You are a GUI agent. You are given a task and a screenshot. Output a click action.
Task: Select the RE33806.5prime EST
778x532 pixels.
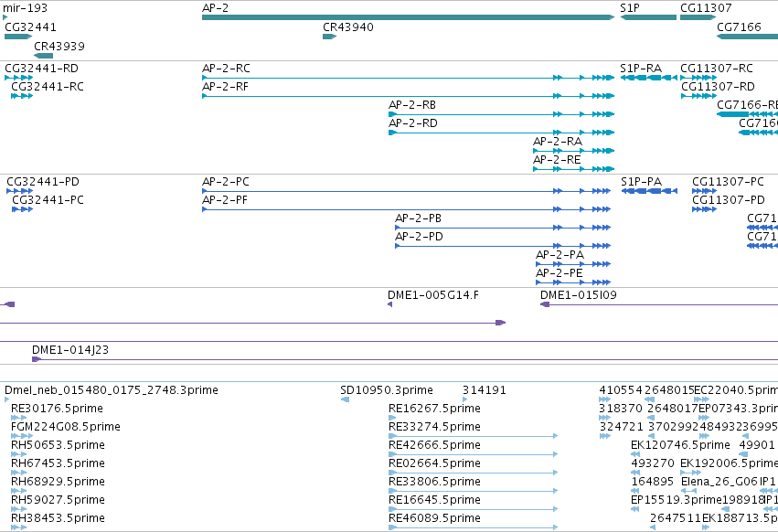tap(474, 491)
